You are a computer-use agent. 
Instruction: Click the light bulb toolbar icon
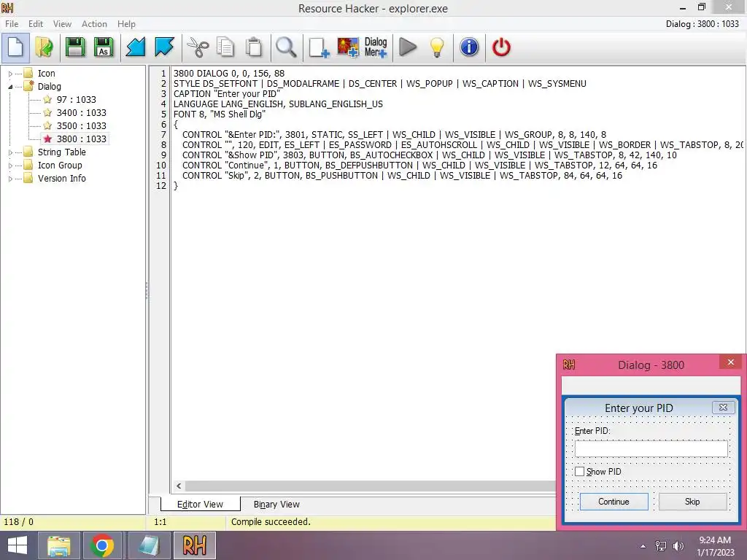(x=437, y=47)
